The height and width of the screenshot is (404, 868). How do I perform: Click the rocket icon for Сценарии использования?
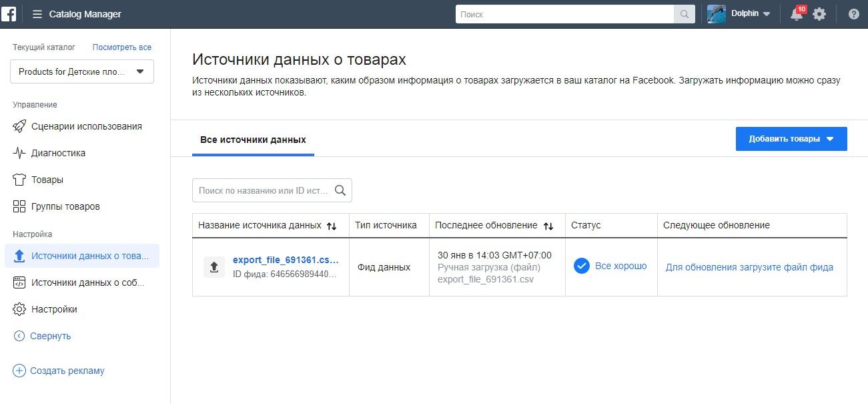[x=19, y=126]
